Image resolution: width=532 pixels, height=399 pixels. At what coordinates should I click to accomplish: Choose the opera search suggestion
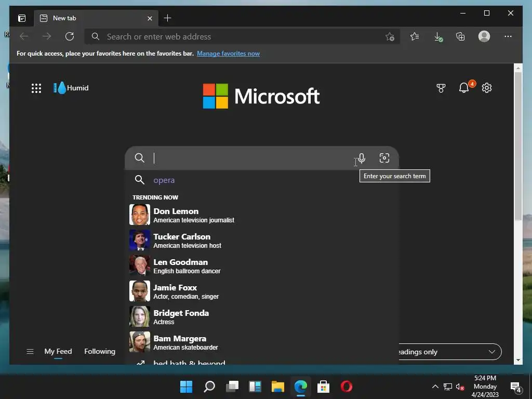[262, 180]
